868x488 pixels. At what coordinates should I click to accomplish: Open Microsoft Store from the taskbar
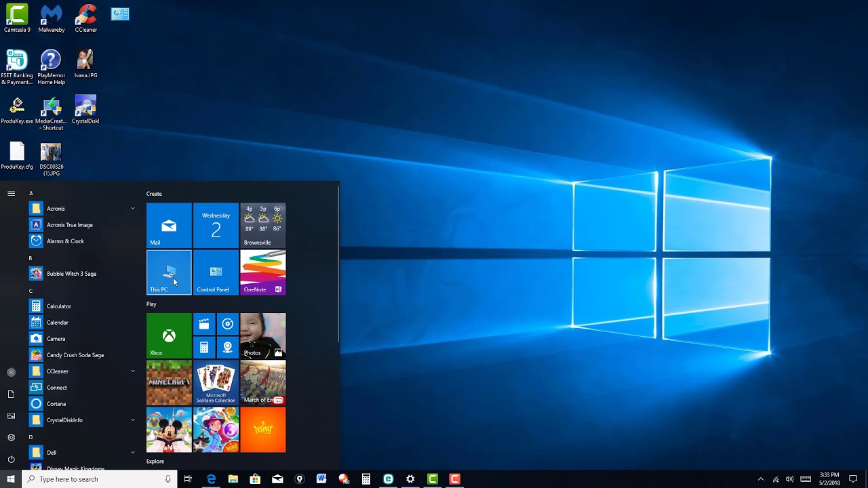pyautogui.click(x=255, y=479)
